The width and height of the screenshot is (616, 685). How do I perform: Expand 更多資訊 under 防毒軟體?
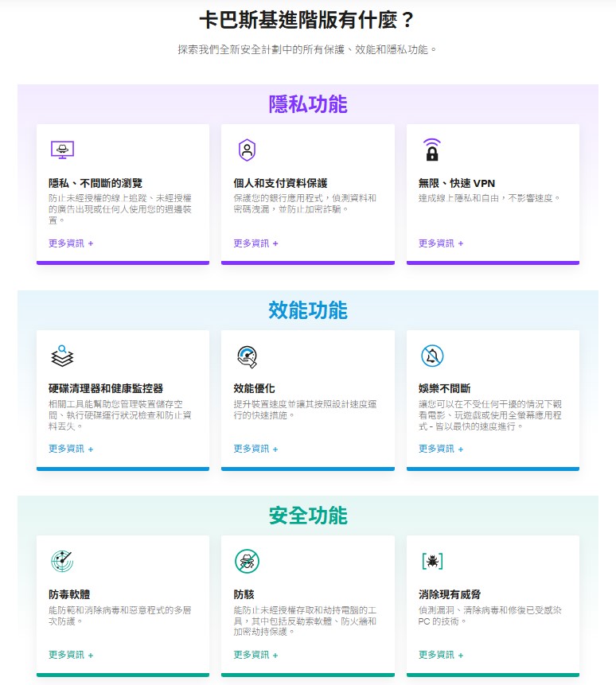click(71, 655)
